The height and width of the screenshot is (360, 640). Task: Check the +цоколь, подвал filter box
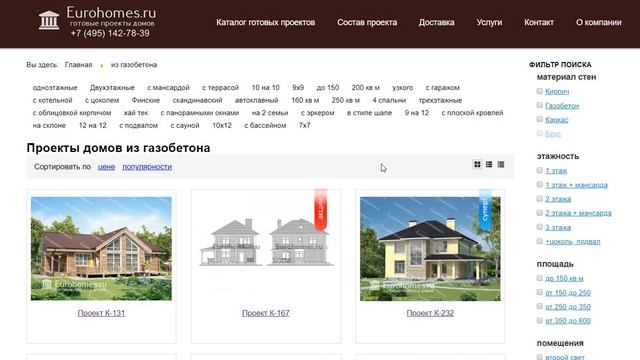click(540, 241)
